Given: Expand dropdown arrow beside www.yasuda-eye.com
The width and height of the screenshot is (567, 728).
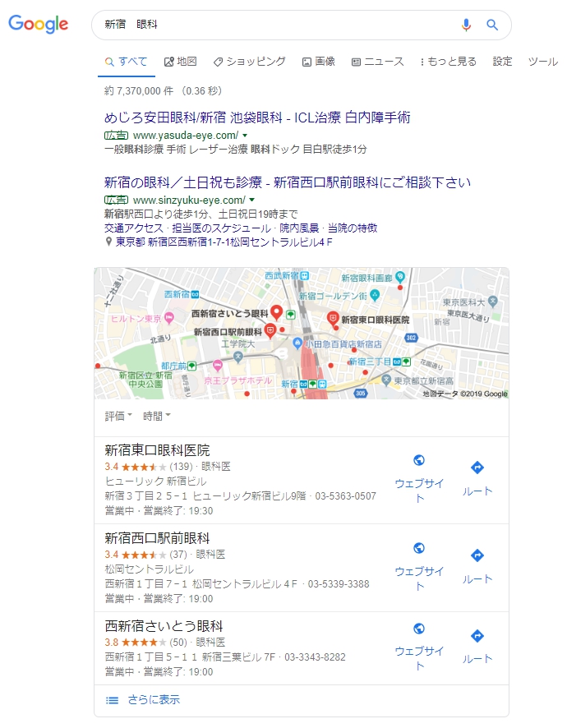Looking at the screenshot, I should pyautogui.click(x=245, y=136).
